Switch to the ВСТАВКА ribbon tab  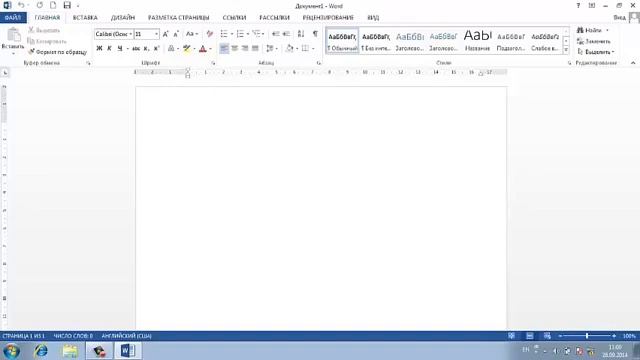pos(85,18)
